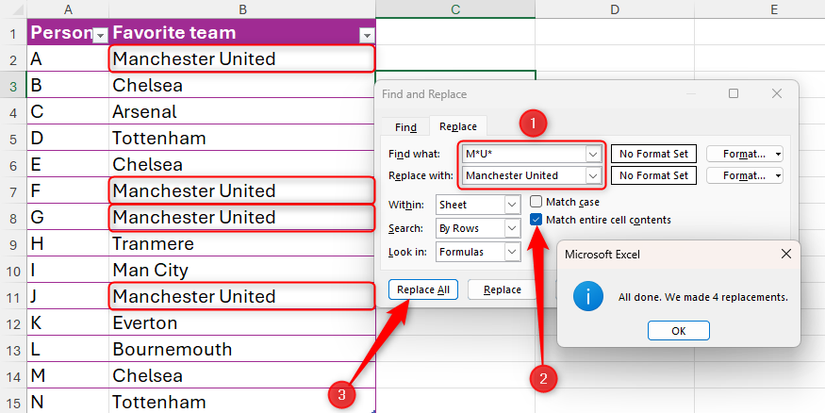The height and width of the screenshot is (413, 825).
Task: Switch to the Find tab
Action: [406, 127]
